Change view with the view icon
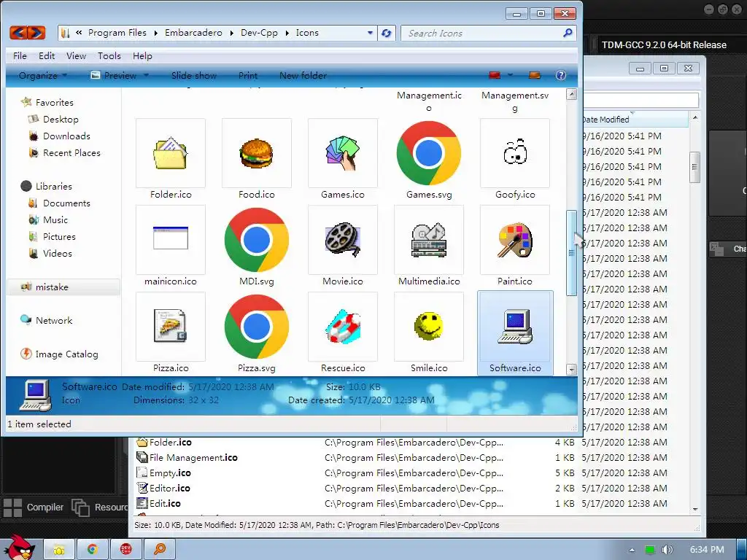Screen dimensions: 747x560 click(x=495, y=75)
